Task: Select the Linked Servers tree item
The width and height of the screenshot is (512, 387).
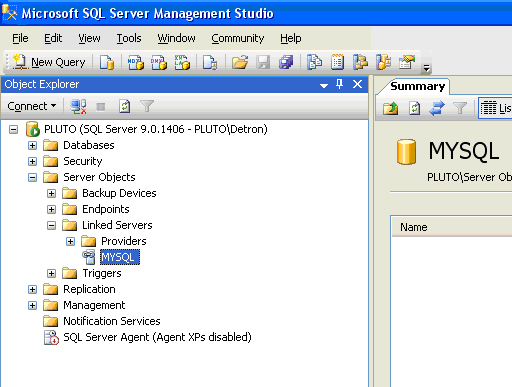Action: (117, 225)
